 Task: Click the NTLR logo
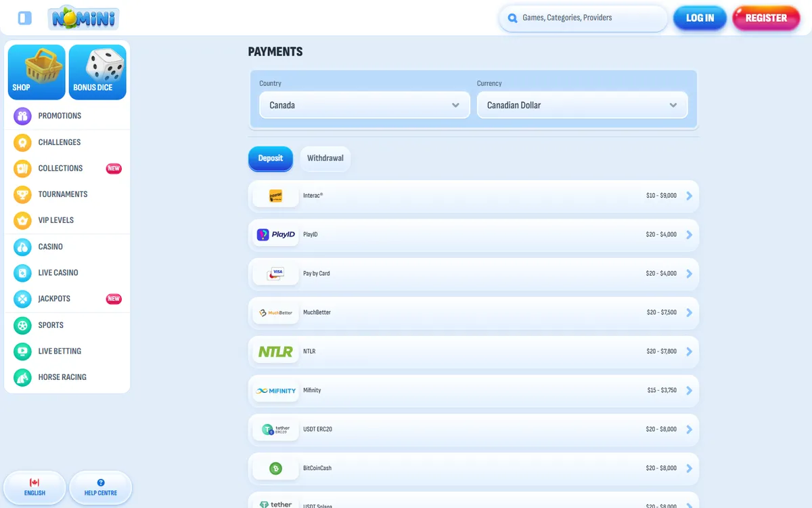pos(275,352)
